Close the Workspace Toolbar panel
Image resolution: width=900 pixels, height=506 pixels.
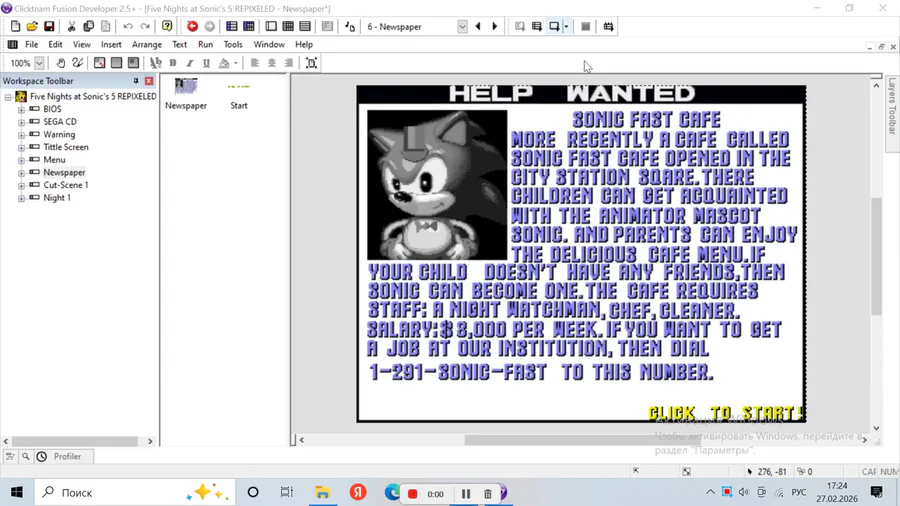click(149, 81)
